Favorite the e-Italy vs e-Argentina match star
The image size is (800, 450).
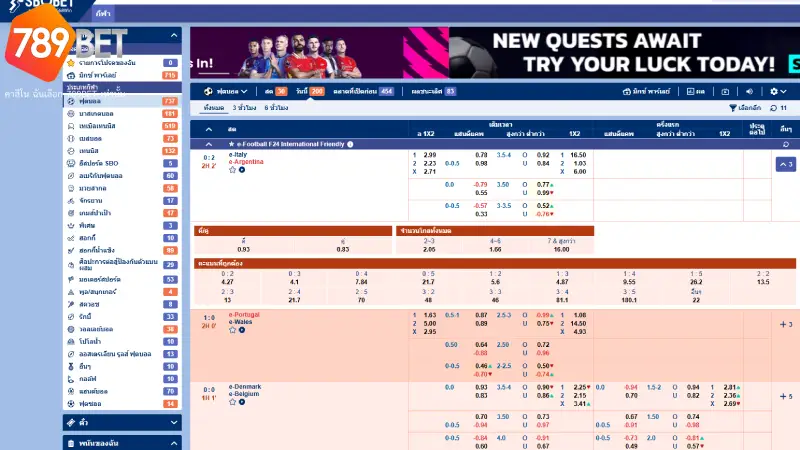[232, 170]
